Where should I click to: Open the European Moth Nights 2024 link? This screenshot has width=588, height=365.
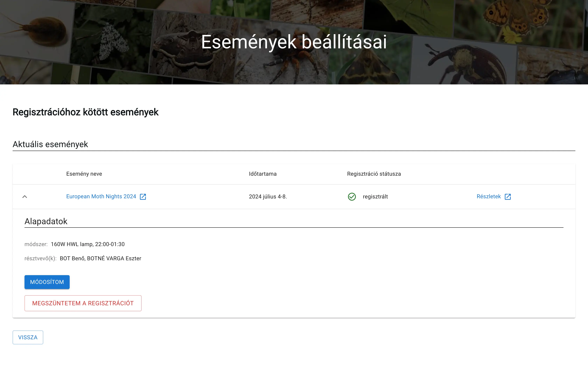101,196
